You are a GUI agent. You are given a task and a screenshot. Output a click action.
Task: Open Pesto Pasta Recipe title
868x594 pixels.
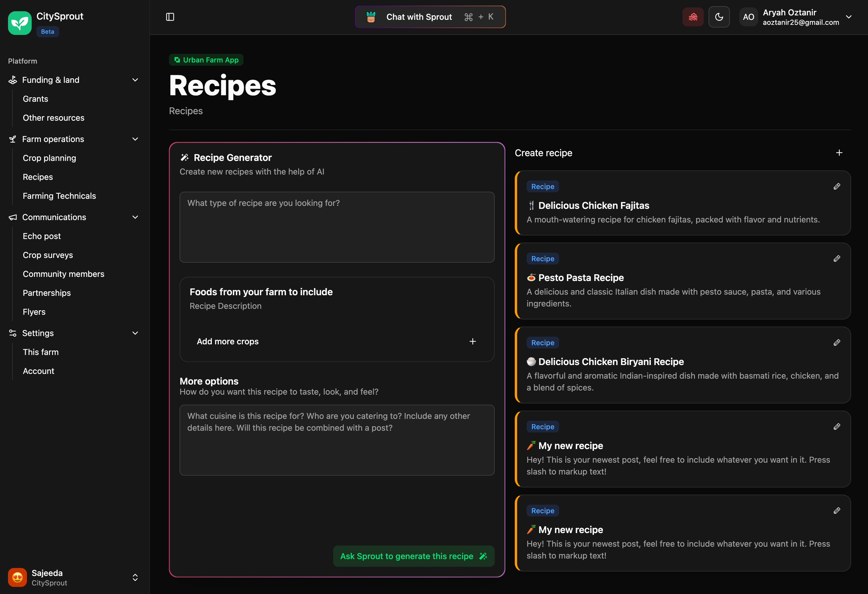(581, 278)
